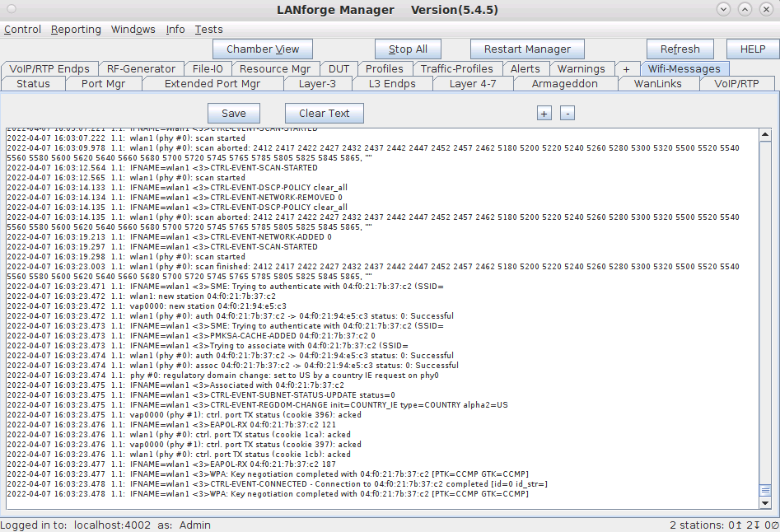Click the Stop All button
Screen dimensions: 780x532
(408, 49)
